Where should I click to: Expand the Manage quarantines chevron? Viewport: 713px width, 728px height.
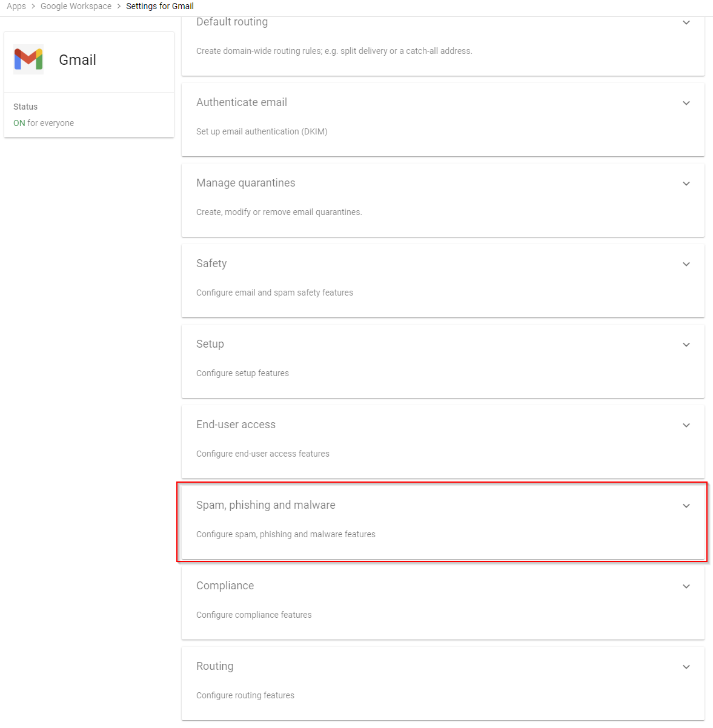pyautogui.click(x=686, y=184)
